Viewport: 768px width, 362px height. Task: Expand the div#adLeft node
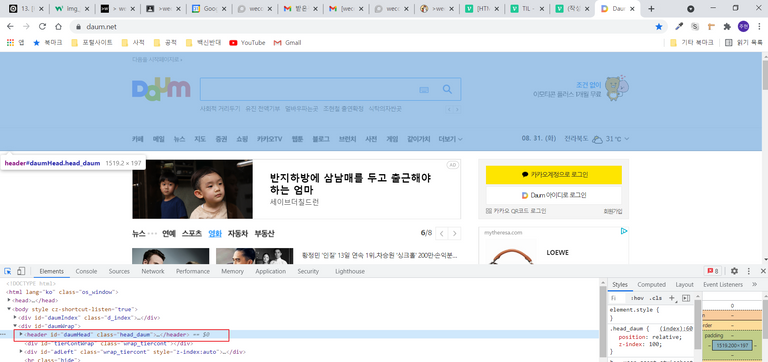coord(21,351)
